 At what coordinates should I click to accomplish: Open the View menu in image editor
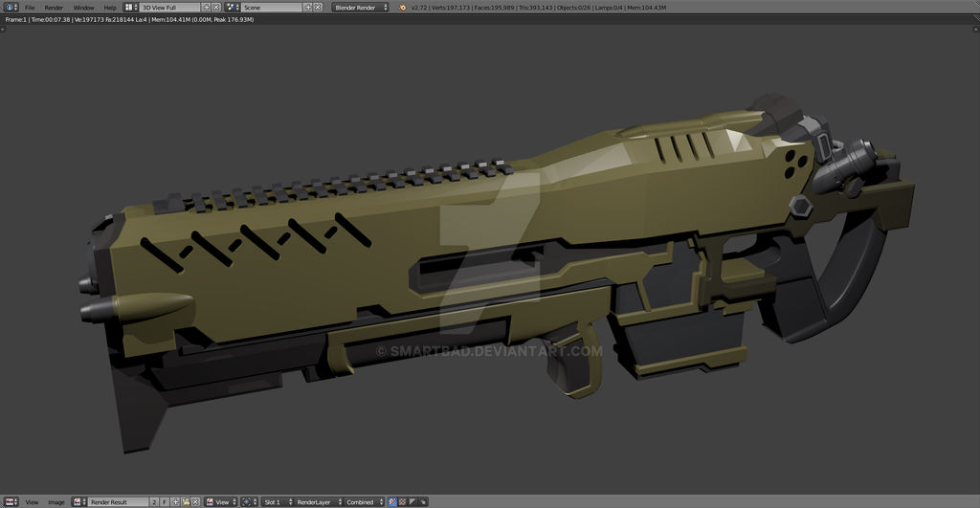coord(32,502)
